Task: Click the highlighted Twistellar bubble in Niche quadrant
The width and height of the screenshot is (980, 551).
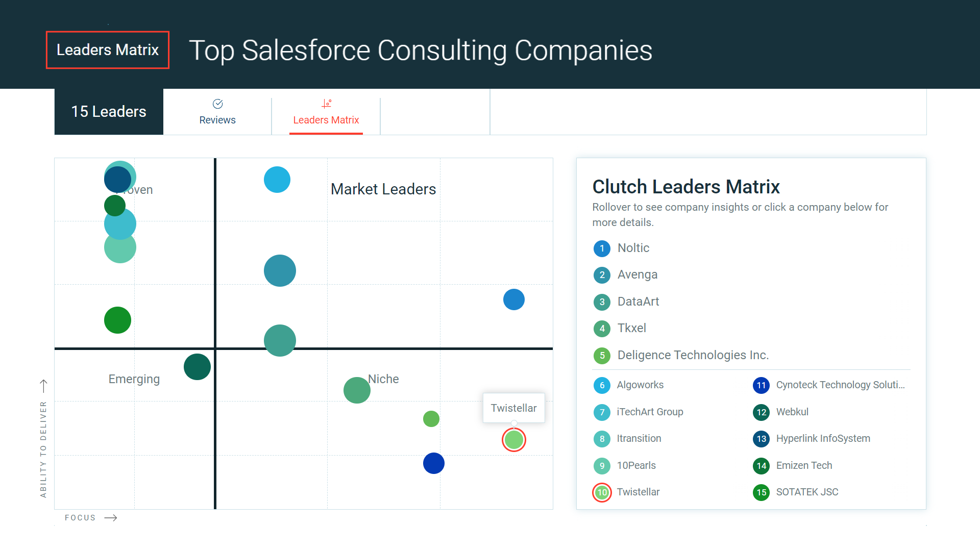Action: tap(513, 439)
